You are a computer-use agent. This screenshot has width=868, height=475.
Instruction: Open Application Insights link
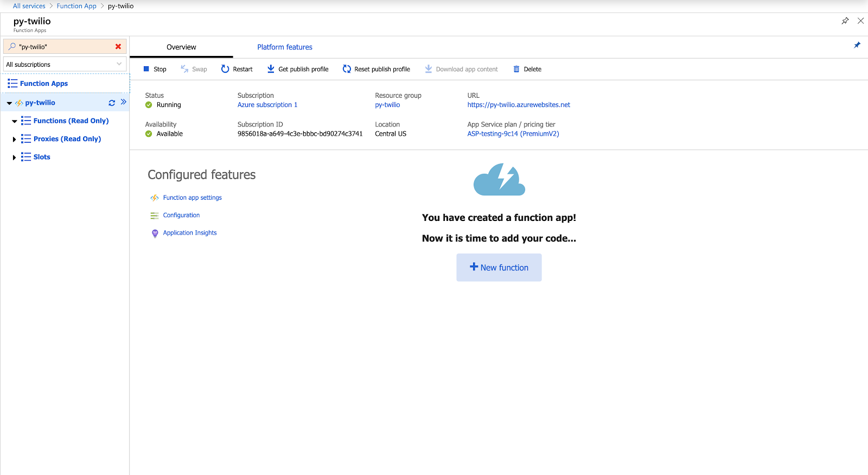tap(190, 233)
